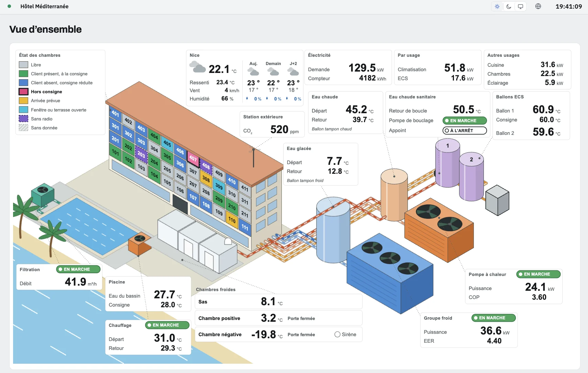Click the Nice current weather cloud icon
Viewport: 588px width, 373px height.
click(x=198, y=67)
